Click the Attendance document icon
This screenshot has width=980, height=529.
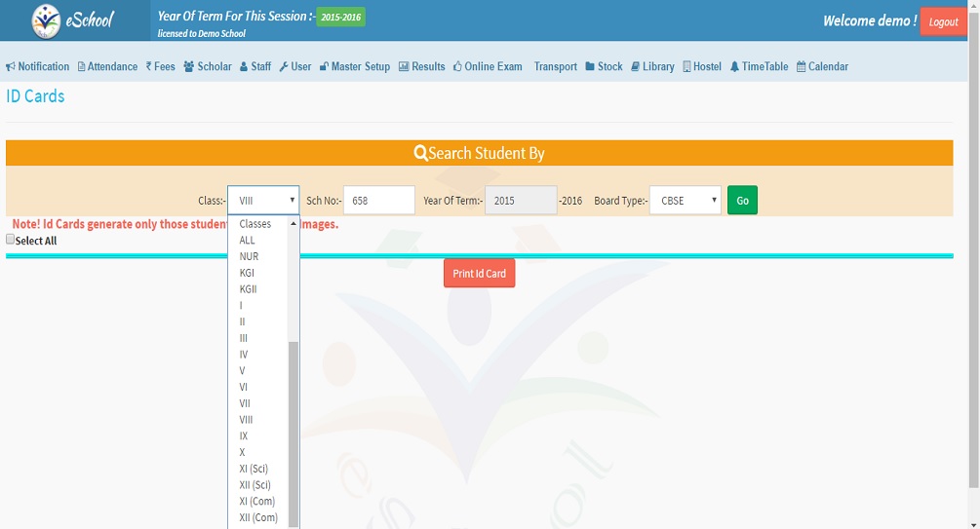82,67
